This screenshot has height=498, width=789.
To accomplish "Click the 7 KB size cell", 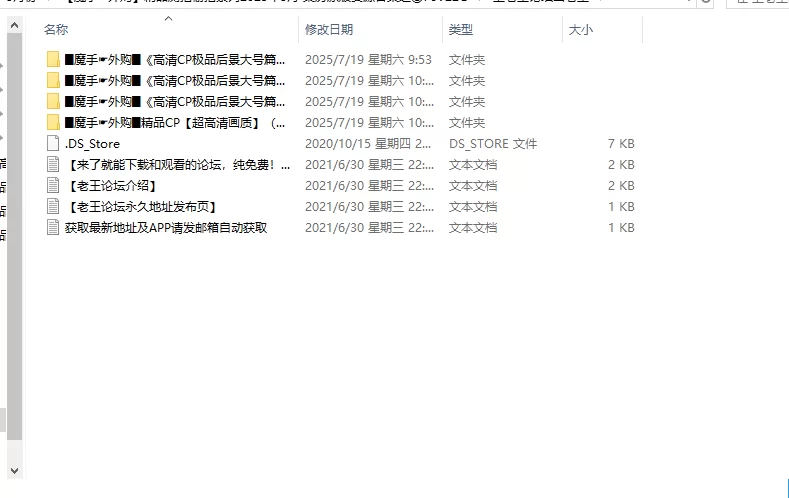I will point(621,144).
